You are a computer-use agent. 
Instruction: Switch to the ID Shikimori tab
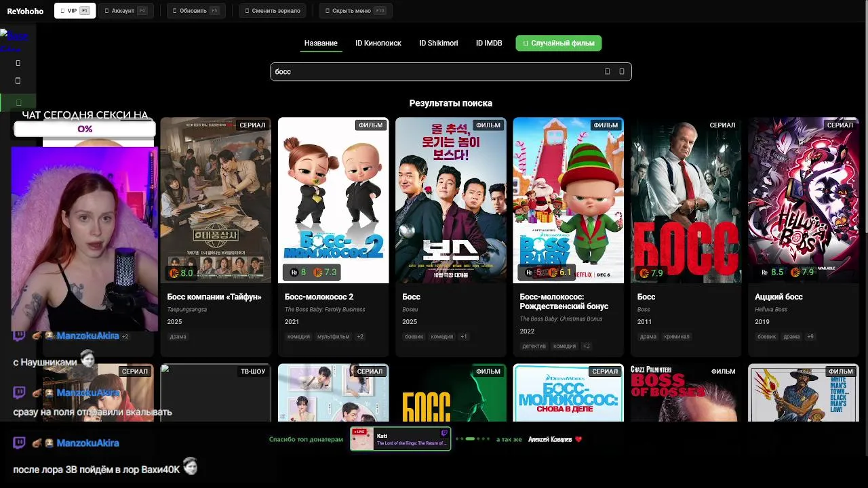438,43
